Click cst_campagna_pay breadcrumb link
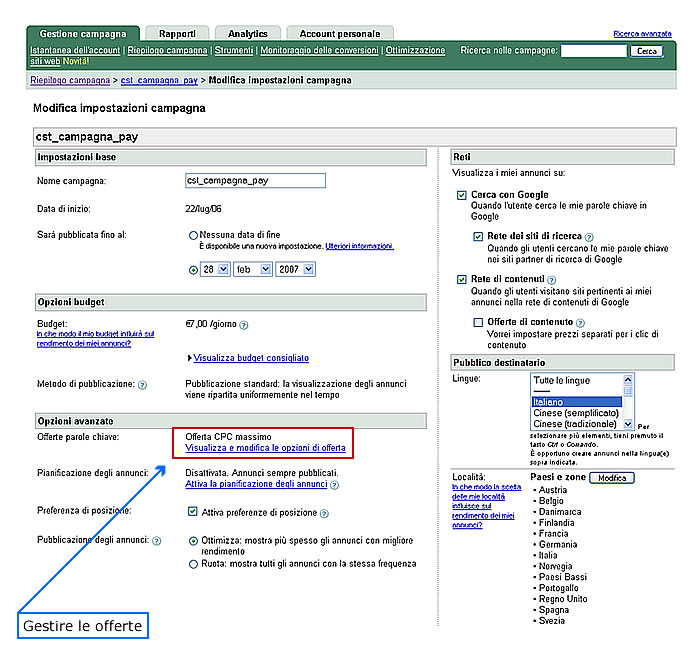This screenshot has height=670, width=700. tap(159, 80)
